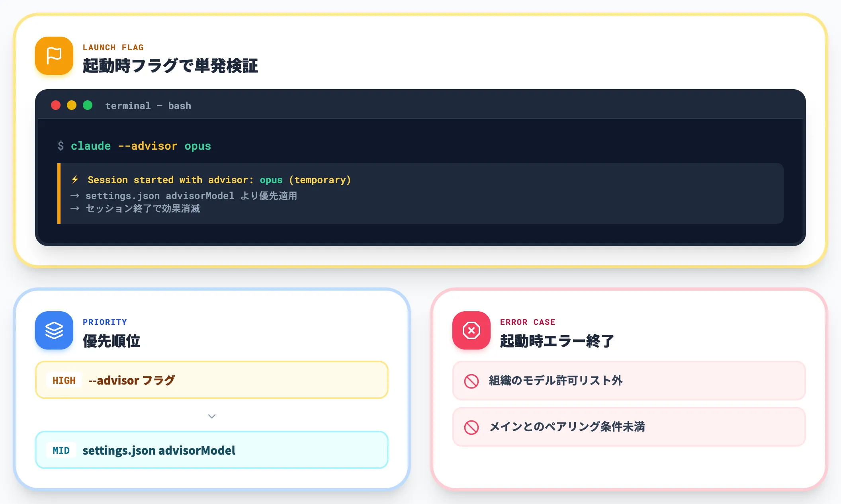
Task: Click the heading 起動時フラグで単発検証
Action: pos(170,66)
